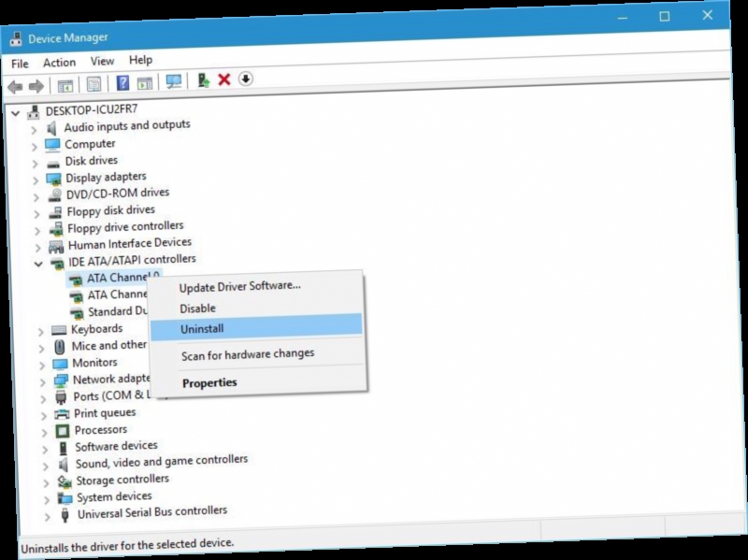Click the Properties toolbar icon
Viewport: 748px width, 560px height.
coord(94,84)
